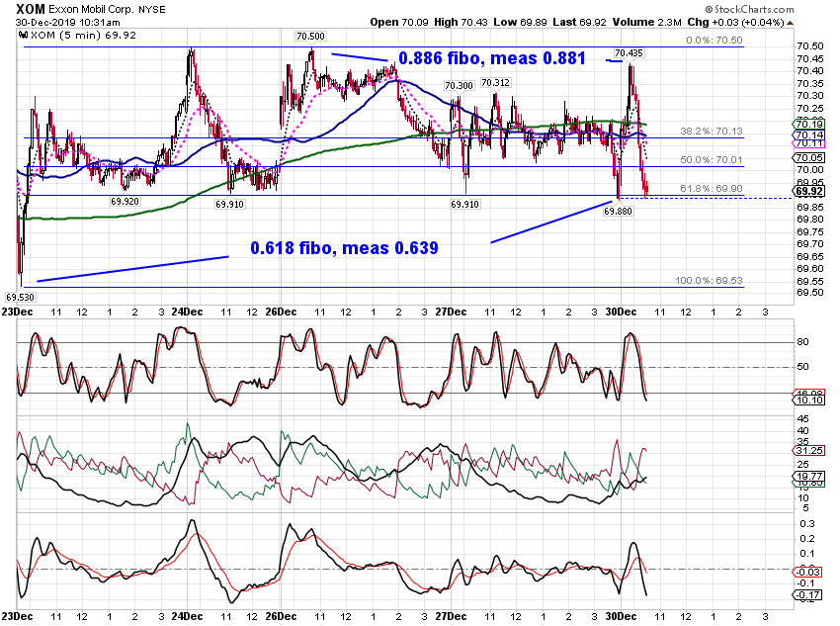This screenshot has height=626, width=840.
Task: Click the Open 70.09 value
Action: coord(399,22)
